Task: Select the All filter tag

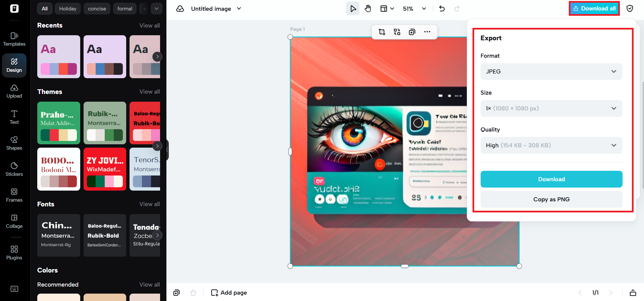Action: pyautogui.click(x=45, y=9)
